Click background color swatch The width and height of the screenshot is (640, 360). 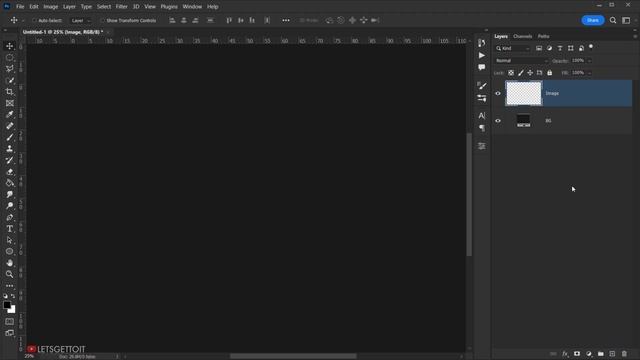[12, 310]
